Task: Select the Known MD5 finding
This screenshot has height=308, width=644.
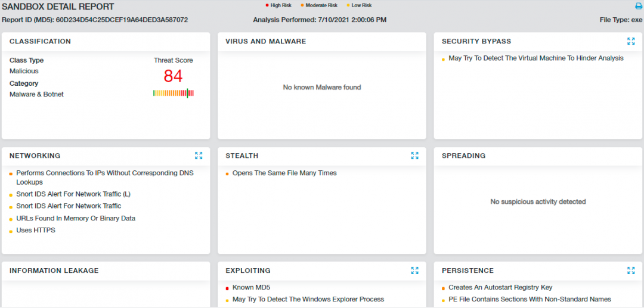Action: click(x=251, y=287)
